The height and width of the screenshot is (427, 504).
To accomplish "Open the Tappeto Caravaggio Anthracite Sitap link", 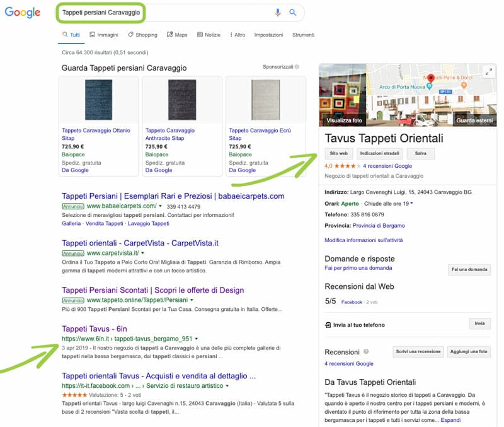I will tap(169, 134).
